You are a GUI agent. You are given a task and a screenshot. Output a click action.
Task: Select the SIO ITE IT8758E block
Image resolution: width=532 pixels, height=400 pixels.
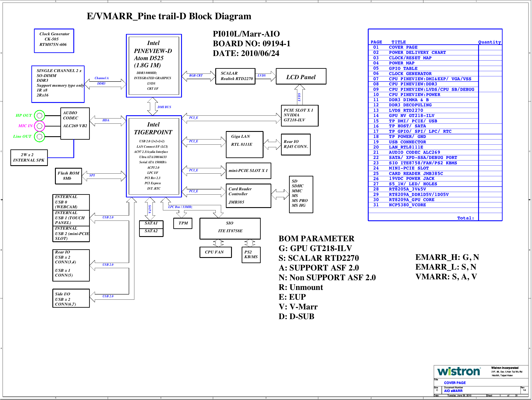[230, 229]
